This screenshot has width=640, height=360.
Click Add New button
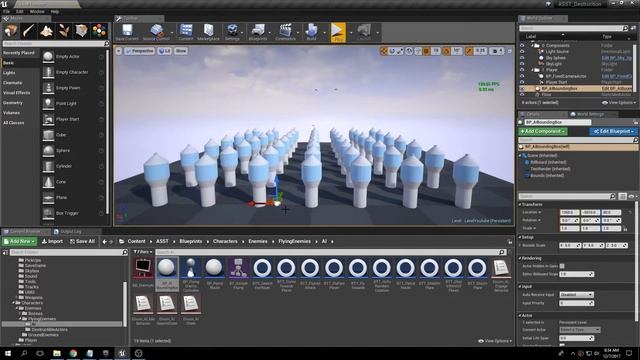point(20,242)
